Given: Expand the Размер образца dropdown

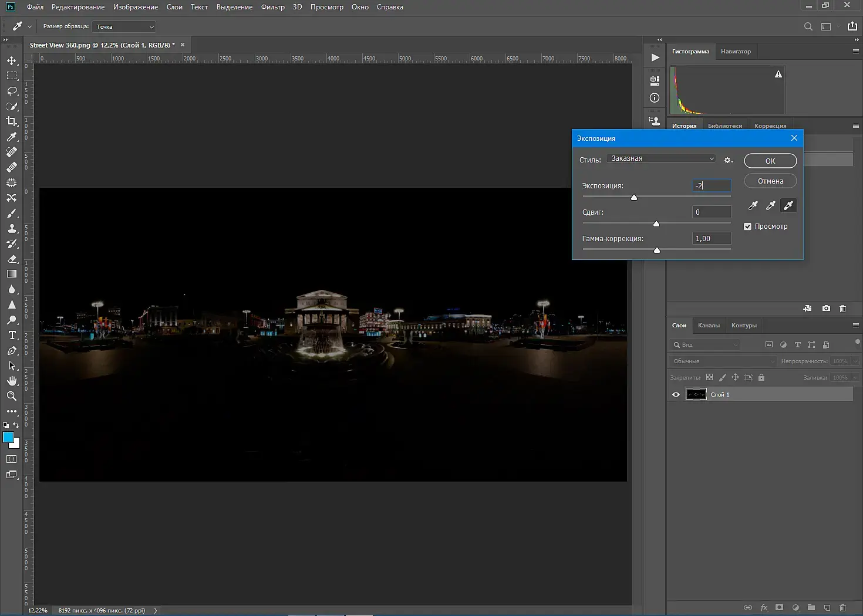Looking at the screenshot, I should pyautogui.click(x=124, y=27).
